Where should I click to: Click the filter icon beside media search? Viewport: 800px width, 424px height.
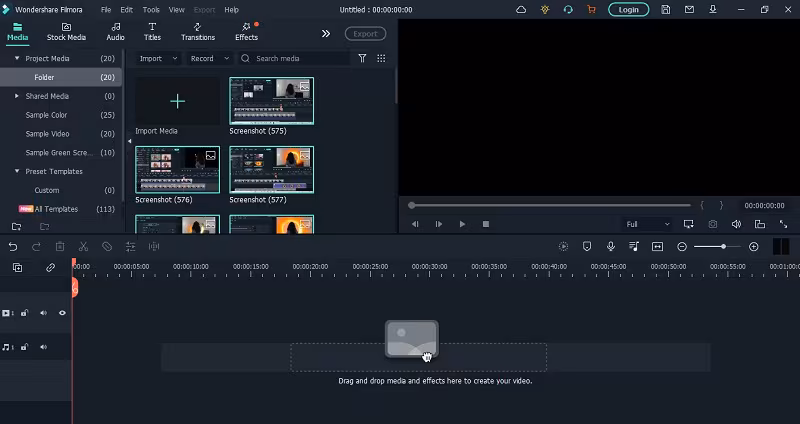[x=362, y=59]
